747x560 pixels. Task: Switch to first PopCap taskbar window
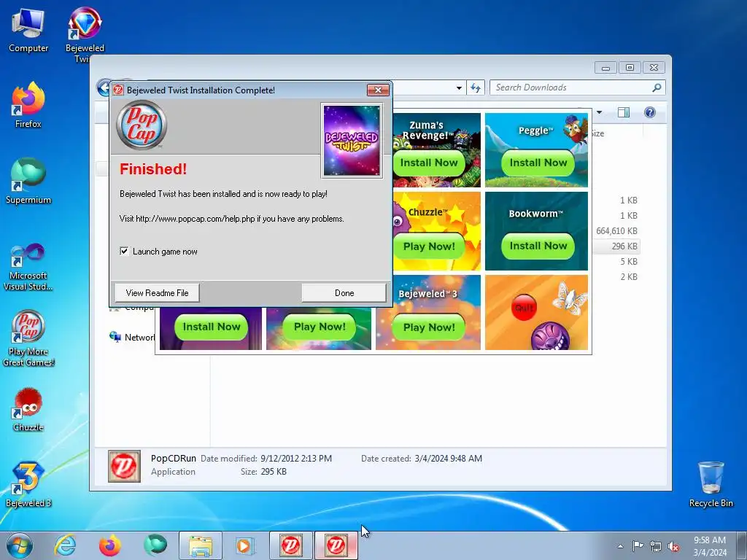pos(290,545)
